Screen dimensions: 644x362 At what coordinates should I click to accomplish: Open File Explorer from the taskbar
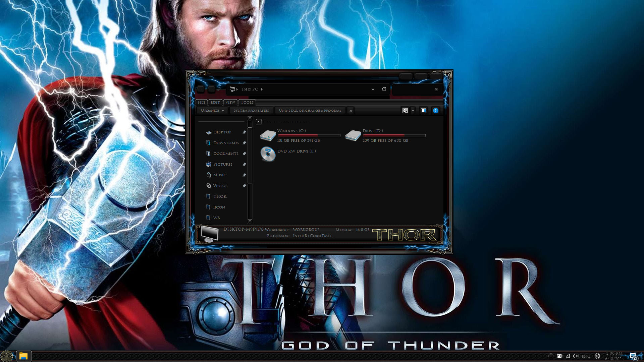click(23, 356)
